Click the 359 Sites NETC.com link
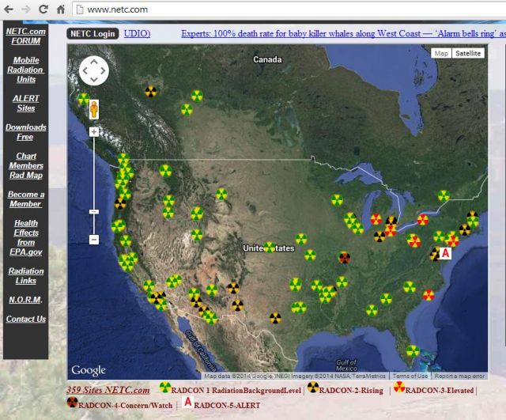The width and height of the screenshot is (506, 420). point(108,390)
